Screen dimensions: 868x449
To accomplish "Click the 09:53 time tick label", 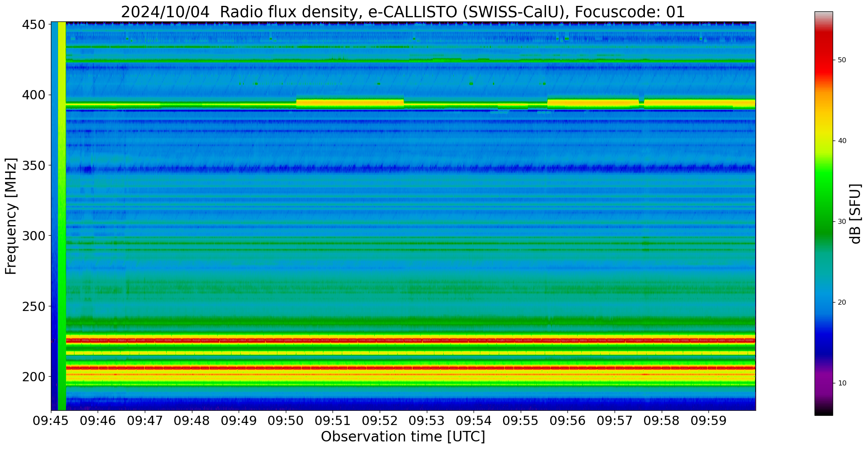I will point(427,421).
